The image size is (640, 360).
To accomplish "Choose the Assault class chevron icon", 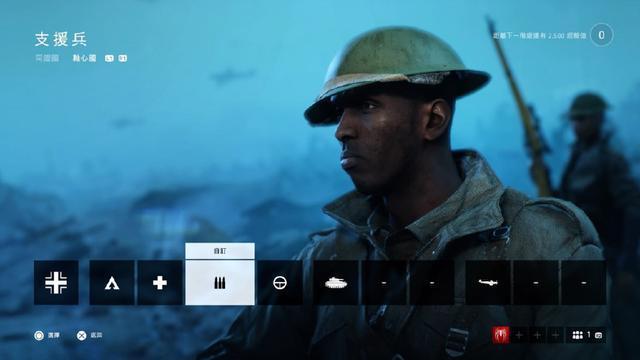I will point(112,282).
